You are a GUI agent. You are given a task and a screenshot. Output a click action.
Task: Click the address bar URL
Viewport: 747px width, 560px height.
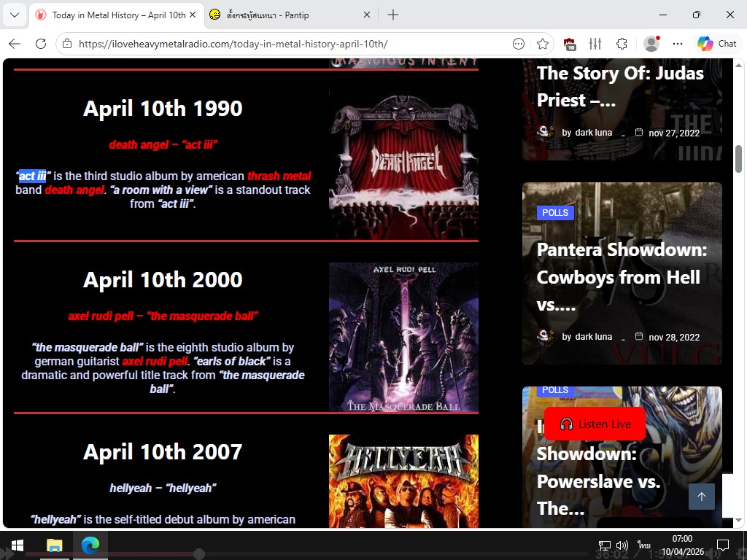pyautogui.click(x=233, y=44)
